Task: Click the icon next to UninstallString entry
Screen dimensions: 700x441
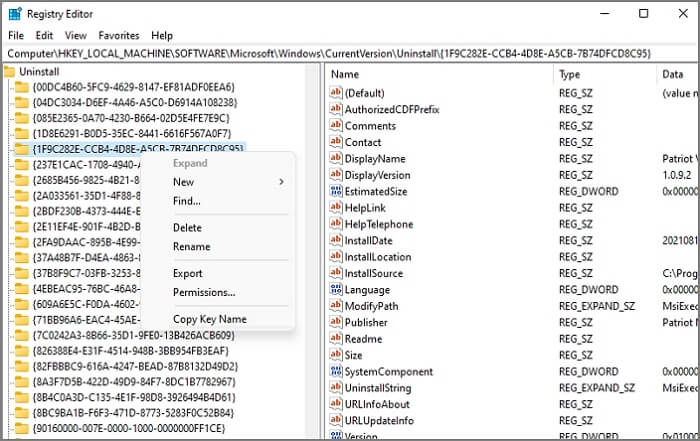Action: (x=336, y=388)
